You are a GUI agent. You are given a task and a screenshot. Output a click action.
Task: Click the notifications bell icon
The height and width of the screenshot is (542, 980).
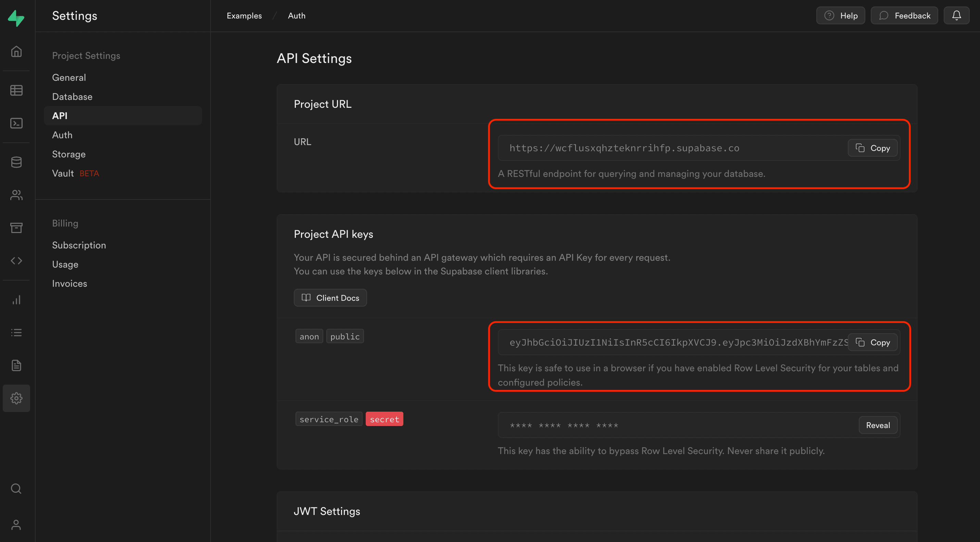tap(956, 16)
